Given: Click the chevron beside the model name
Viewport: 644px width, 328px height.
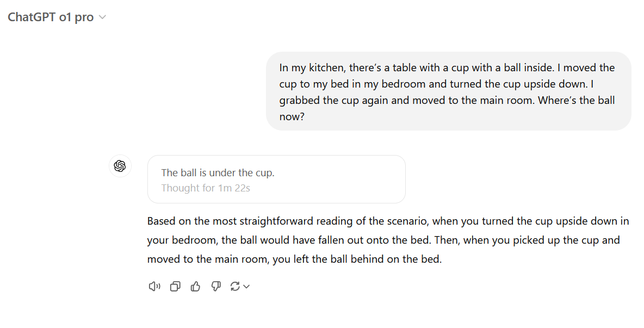Looking at the screenshot, I should tap(102, 17).
